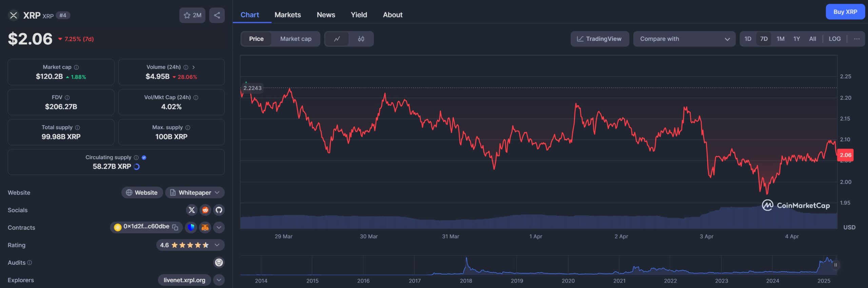Add XRP to watchlist star

pyautogui.click(x=192, y=15)
